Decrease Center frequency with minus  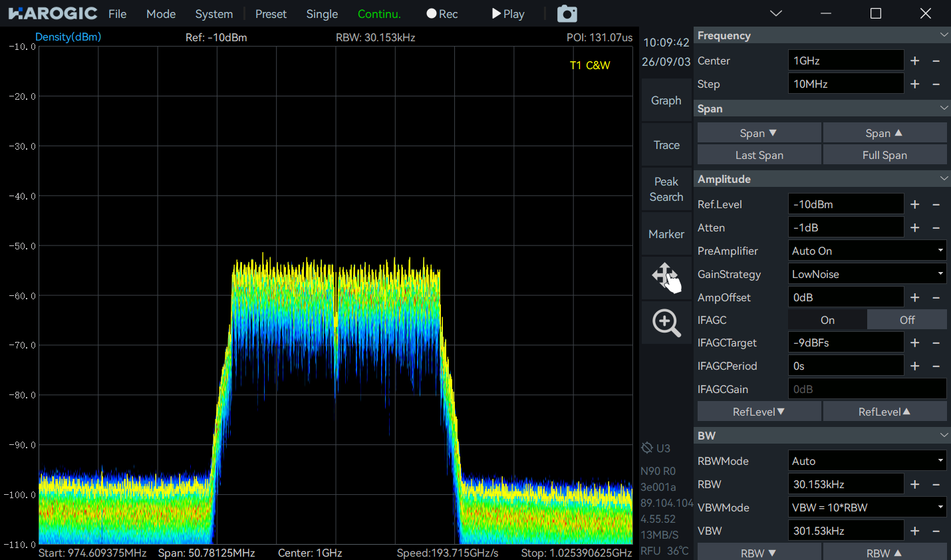point(936,61)
